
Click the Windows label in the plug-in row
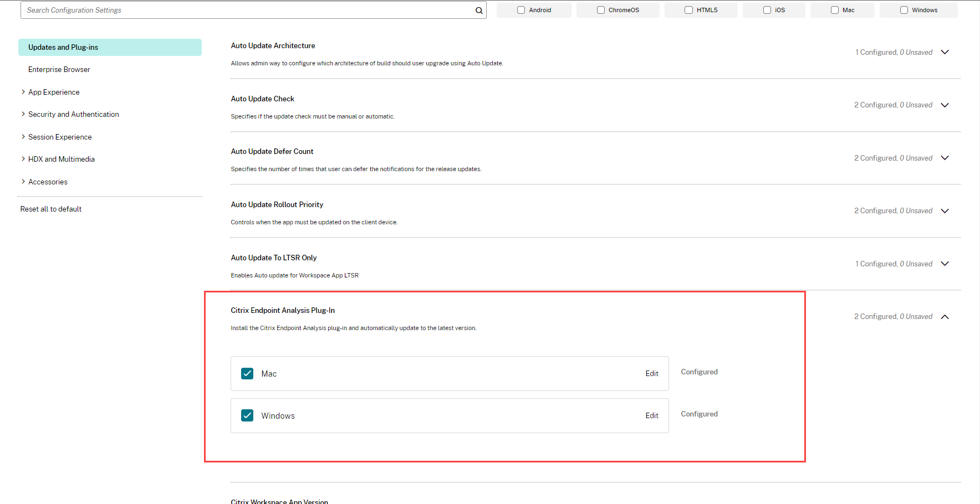[278, 416]
